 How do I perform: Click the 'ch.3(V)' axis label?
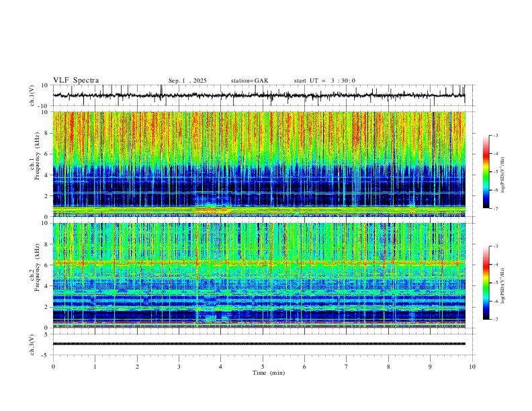coord(32,345)
